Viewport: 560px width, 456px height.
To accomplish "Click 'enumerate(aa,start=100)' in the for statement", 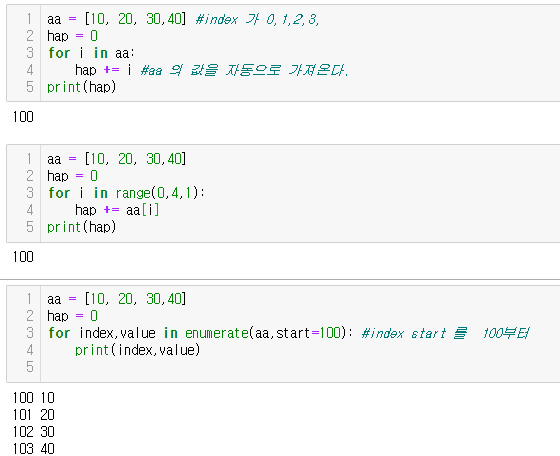I will click(x=266, y=333).
